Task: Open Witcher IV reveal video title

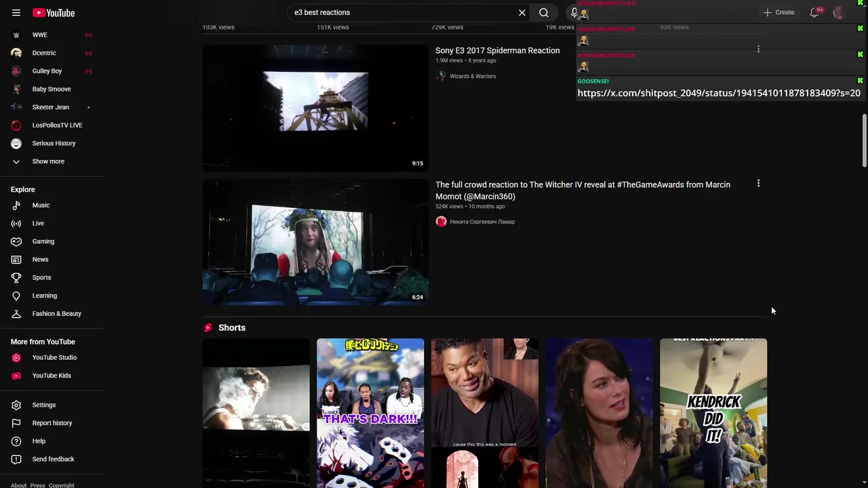Action: click(x=583, y=190)
